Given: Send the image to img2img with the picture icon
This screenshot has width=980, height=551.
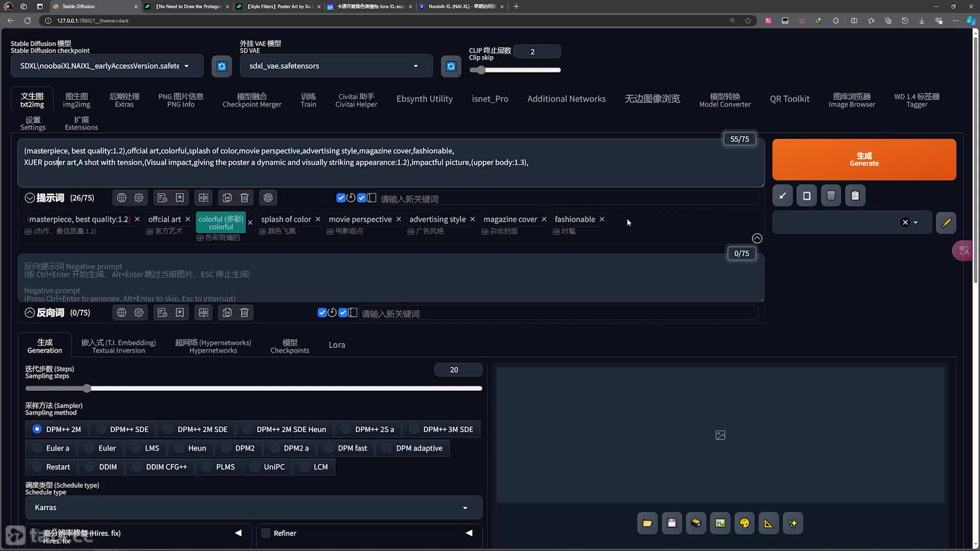Looking at the screenshot, I should [x=720, y=523].
